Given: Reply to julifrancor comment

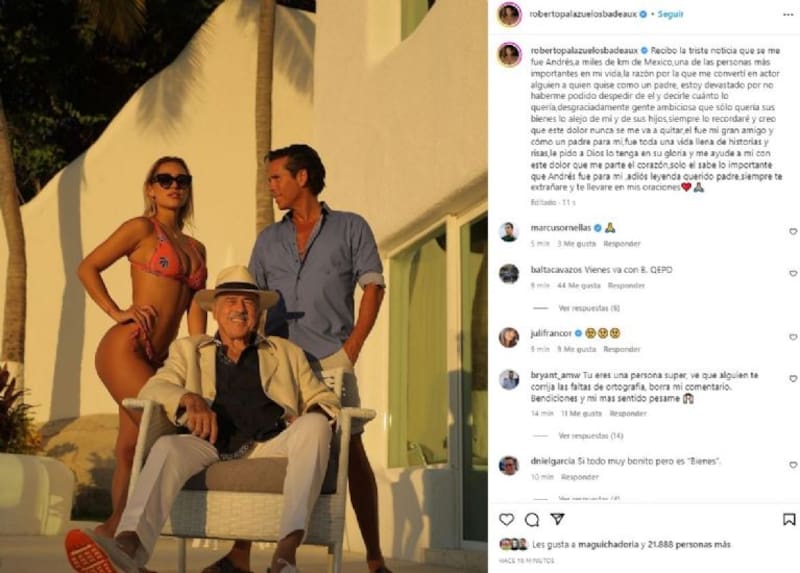Looking at the screenshot, I should (621, 349).
